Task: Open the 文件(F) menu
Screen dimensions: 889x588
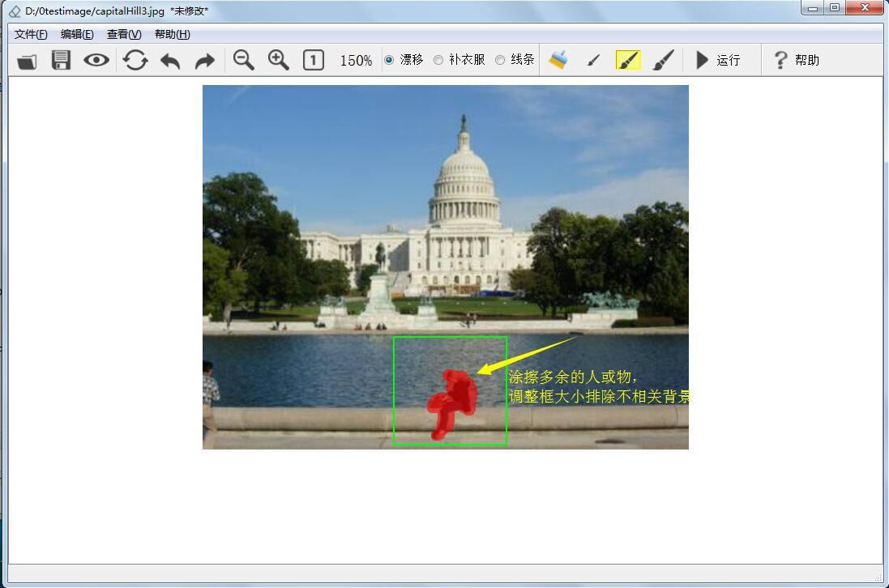Action: 31,35
